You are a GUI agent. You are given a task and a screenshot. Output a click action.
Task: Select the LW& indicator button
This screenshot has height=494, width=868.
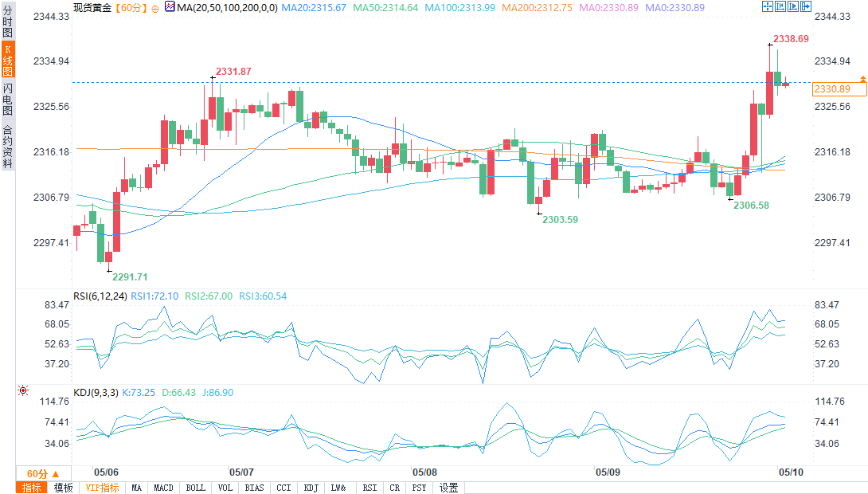(338, 488)
